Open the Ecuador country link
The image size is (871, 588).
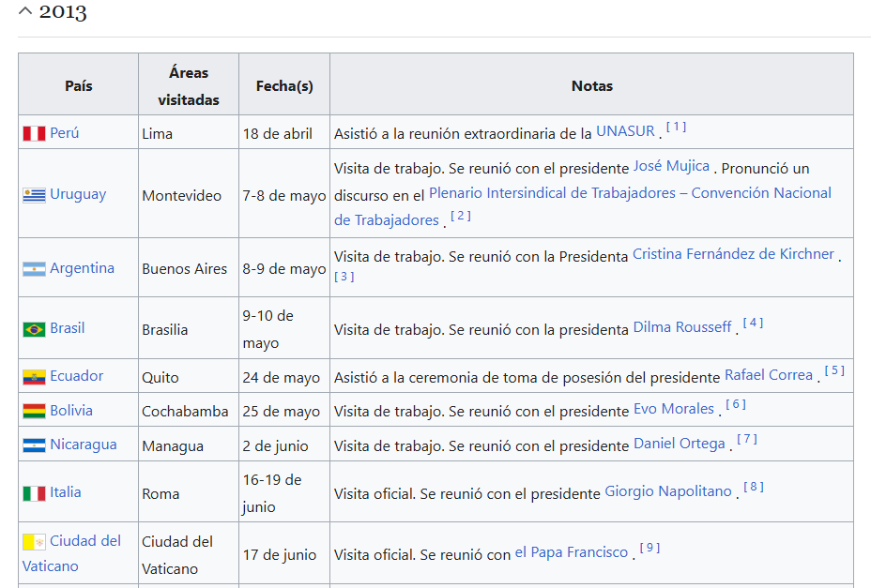click(77, 376)
